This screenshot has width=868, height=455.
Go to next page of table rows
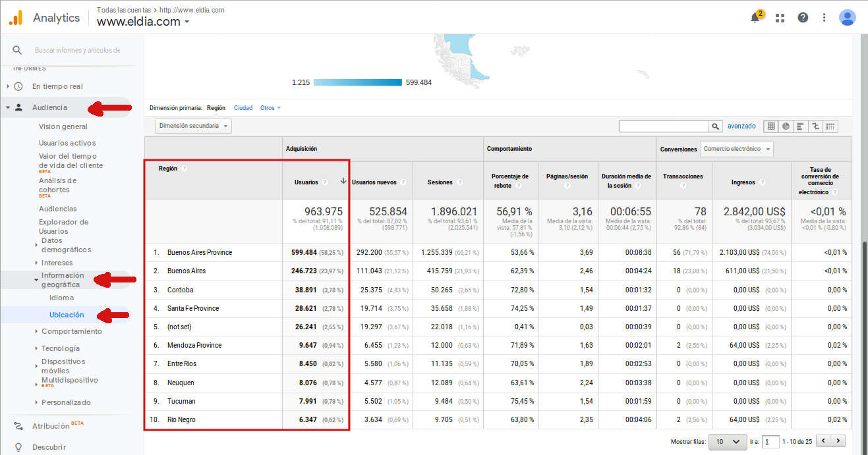(838, 441)
